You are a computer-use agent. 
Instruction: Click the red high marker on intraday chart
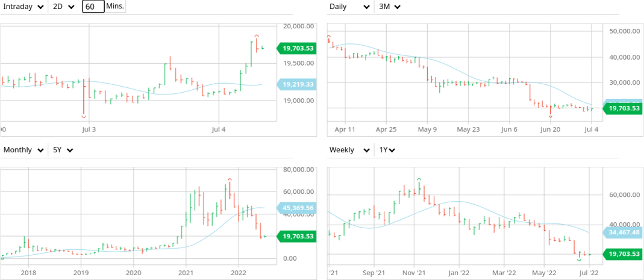256,37
